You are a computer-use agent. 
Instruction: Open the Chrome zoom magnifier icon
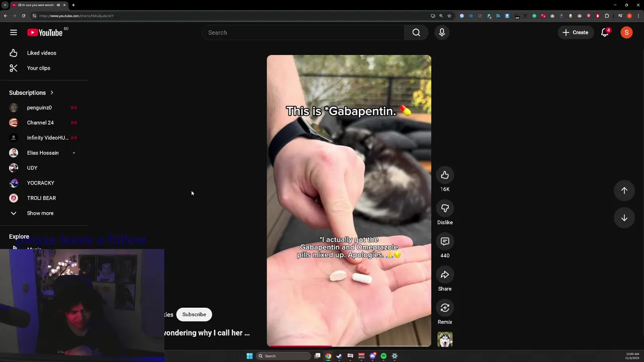click(x=441, y=16)
